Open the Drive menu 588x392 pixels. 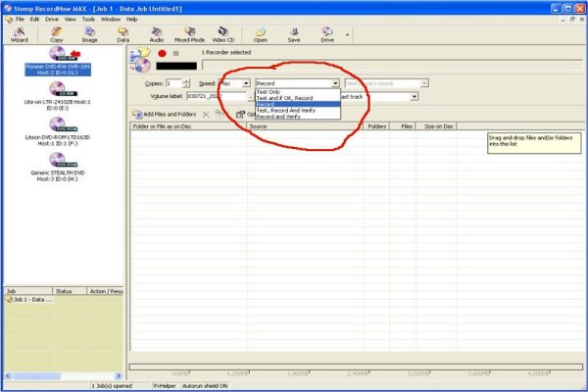pyautogui.click(x=52, y=20)
